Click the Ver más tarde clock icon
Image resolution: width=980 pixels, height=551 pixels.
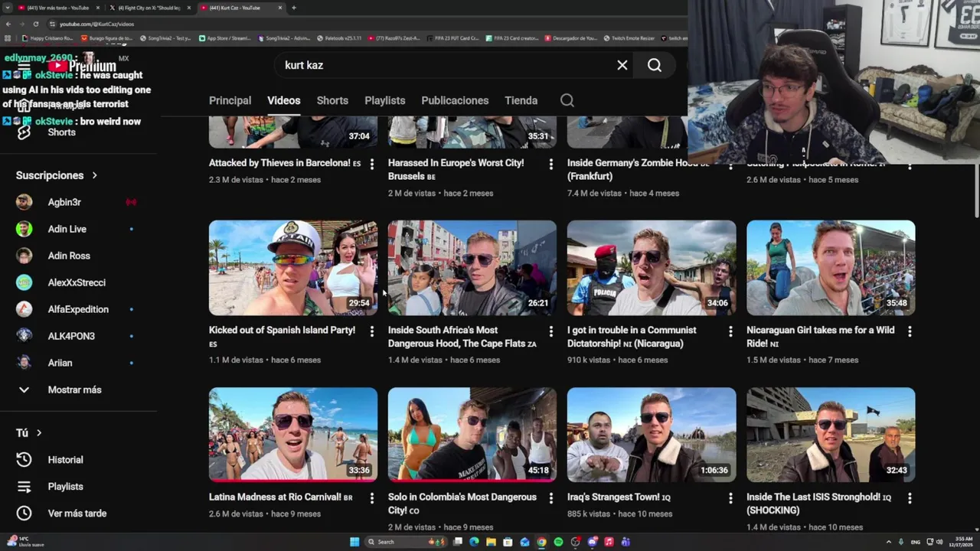24,514
